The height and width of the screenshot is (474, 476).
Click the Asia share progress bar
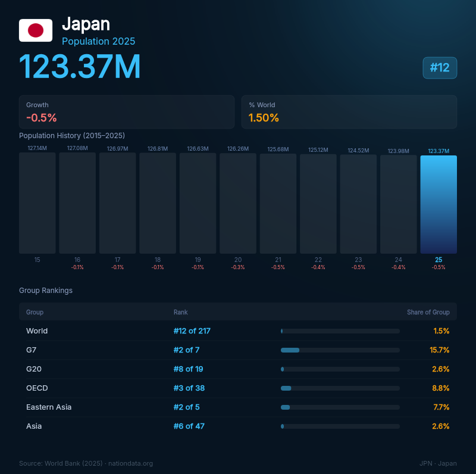point(340,426)
